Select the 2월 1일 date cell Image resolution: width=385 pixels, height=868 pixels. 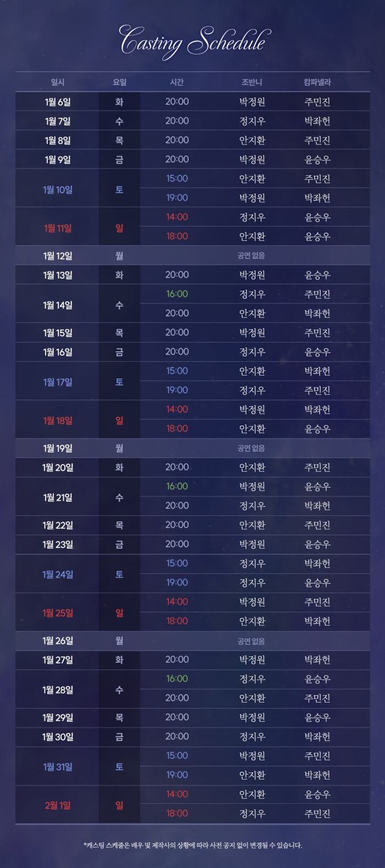[58, 805]
